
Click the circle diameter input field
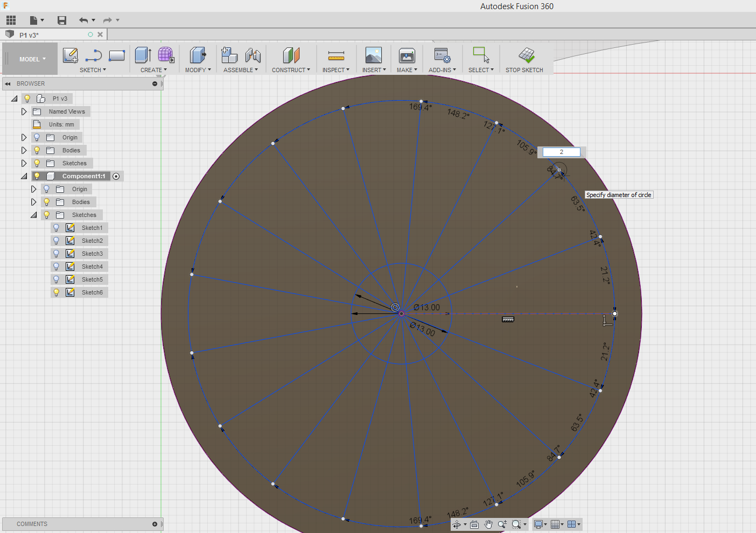pyautogui.click(x=561, y=152)
